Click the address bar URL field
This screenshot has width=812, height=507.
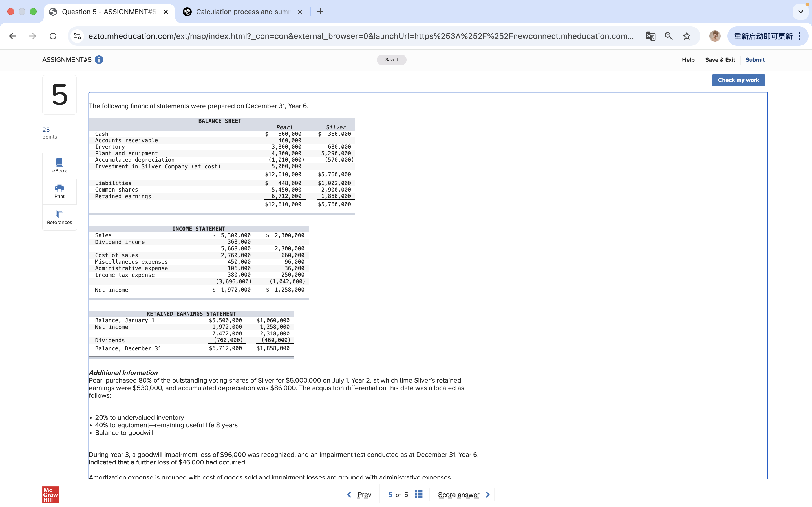click(x=361, y=36)
